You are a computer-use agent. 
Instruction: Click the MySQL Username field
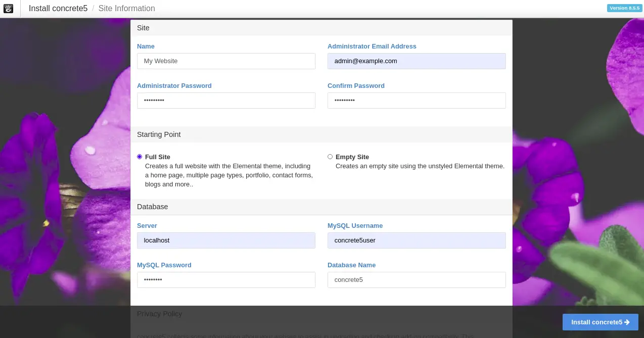[417, 240]
